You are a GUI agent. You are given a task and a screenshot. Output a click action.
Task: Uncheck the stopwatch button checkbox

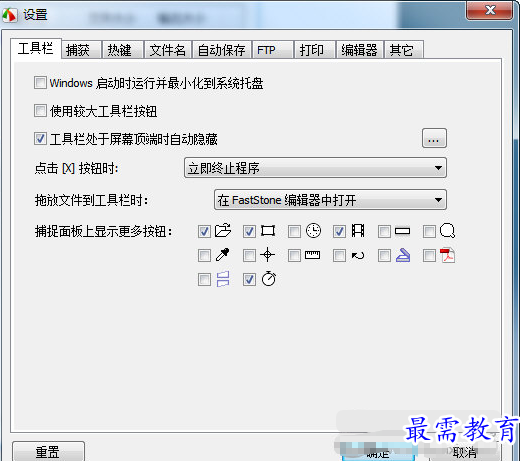249,280
